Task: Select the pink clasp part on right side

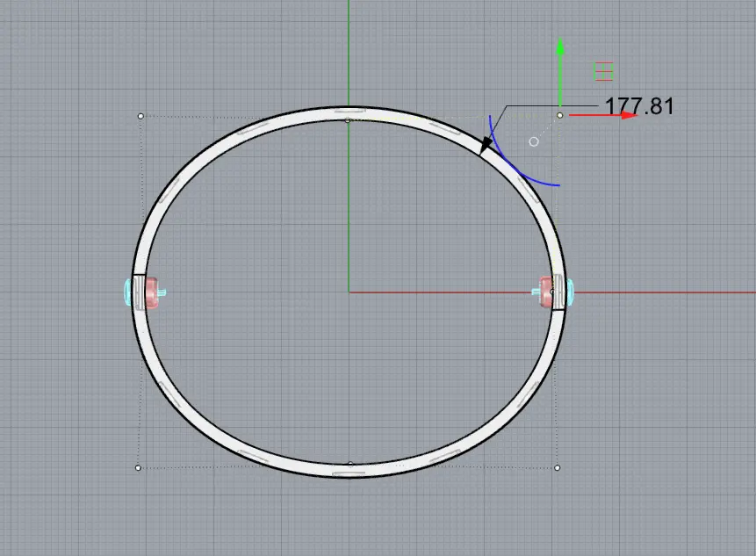Action: pos(545,291)
